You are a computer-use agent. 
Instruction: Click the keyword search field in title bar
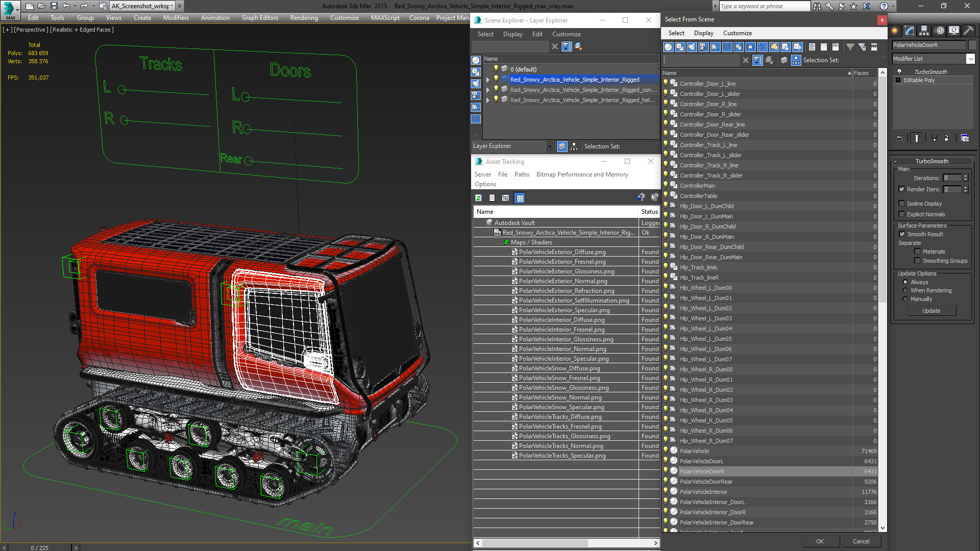[764, 6]
